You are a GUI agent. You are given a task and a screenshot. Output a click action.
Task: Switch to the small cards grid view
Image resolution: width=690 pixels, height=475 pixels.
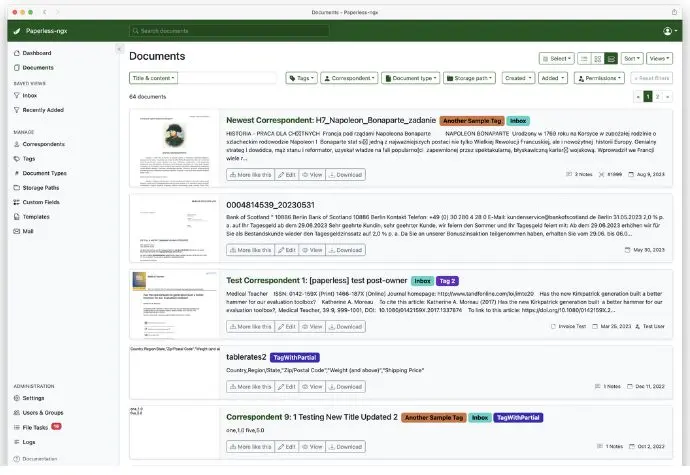pos(598,59)
